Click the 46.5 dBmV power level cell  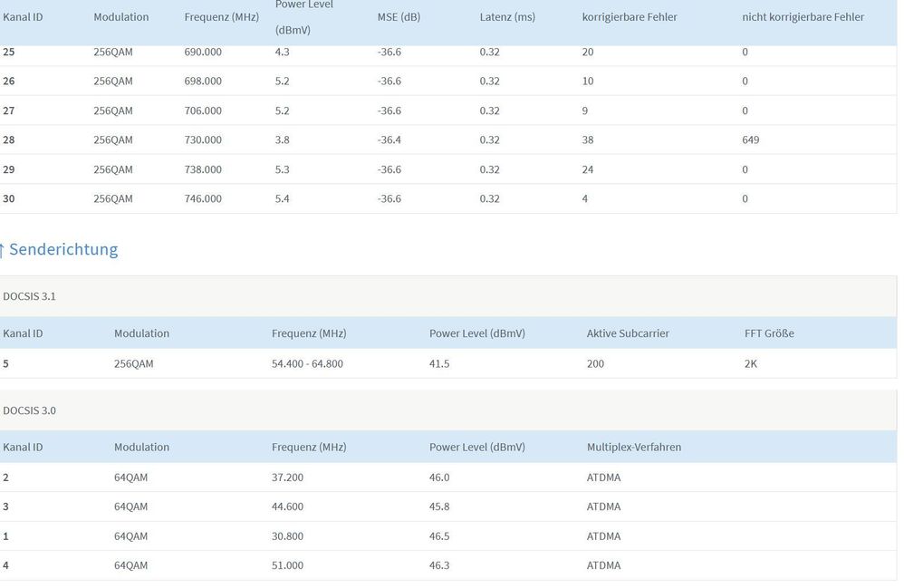coord(438,536)
